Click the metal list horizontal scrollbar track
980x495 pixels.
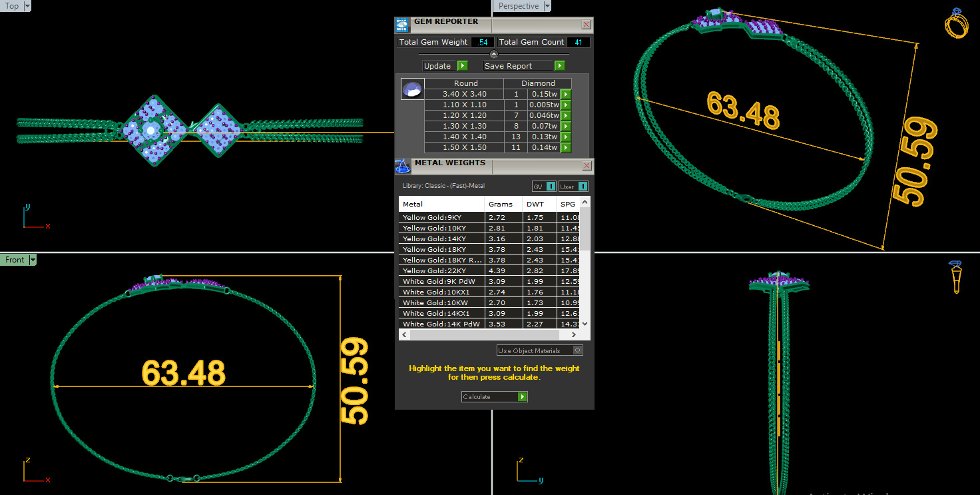[489, 334]
